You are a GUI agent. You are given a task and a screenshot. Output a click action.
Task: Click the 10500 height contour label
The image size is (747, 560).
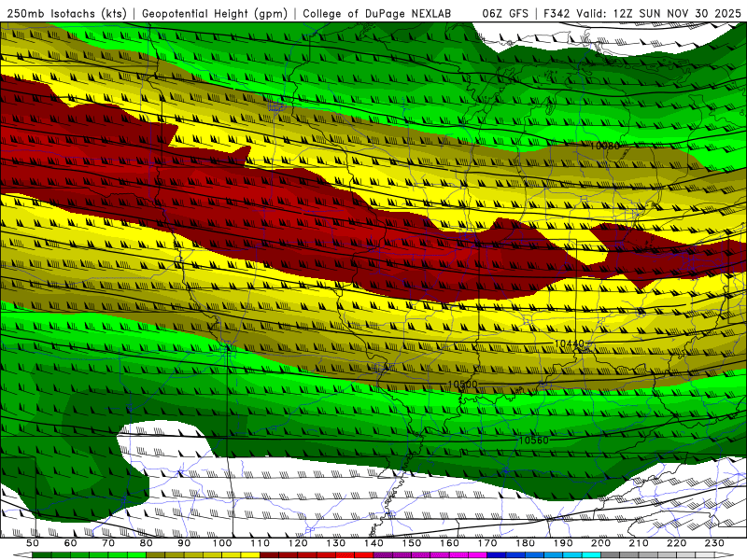pos(462,384)
